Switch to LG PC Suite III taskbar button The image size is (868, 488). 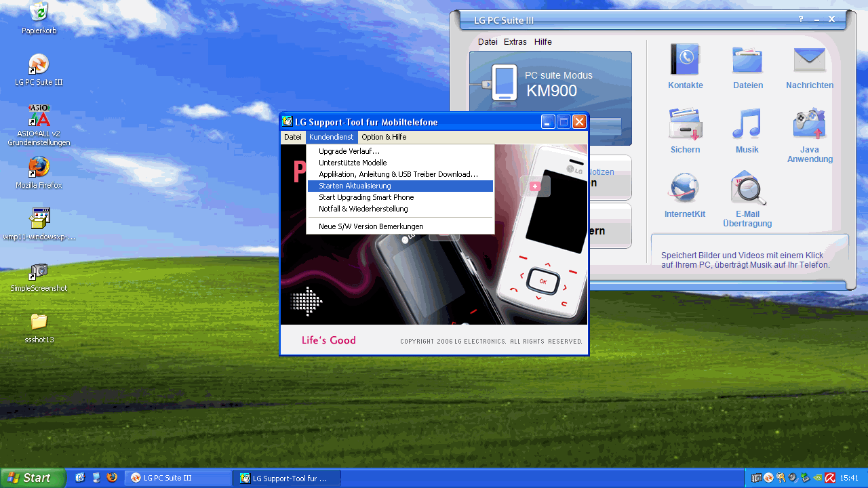point(179,478)
